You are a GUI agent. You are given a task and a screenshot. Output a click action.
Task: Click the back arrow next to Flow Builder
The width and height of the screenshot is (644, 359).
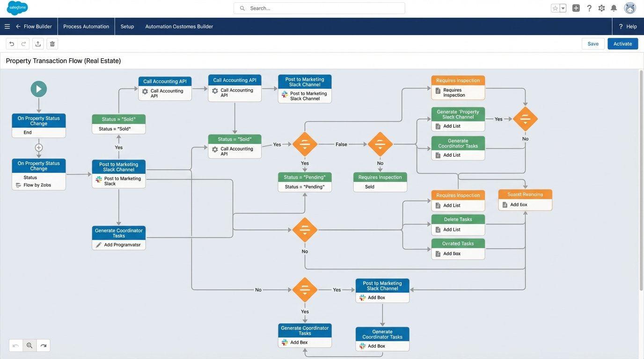(17, 26)
